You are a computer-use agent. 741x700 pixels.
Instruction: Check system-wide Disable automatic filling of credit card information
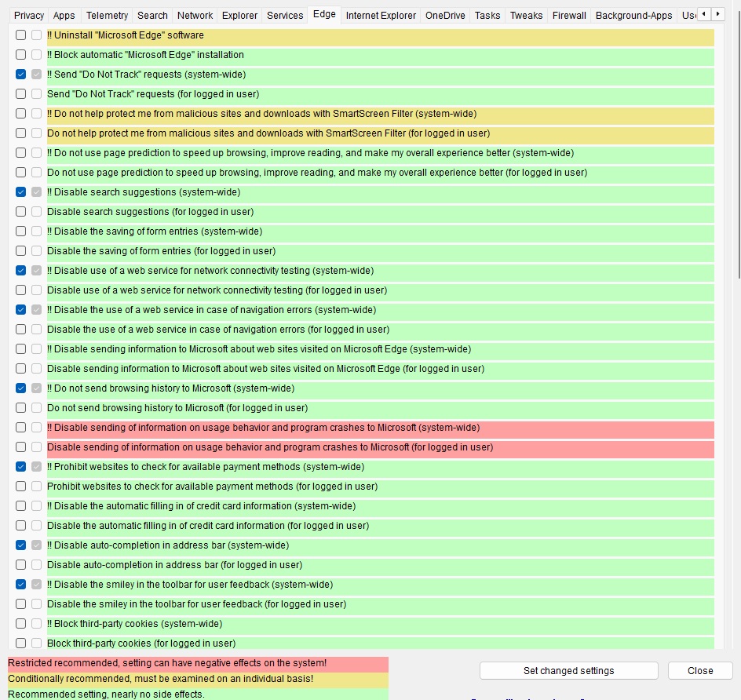pos(21,506)
